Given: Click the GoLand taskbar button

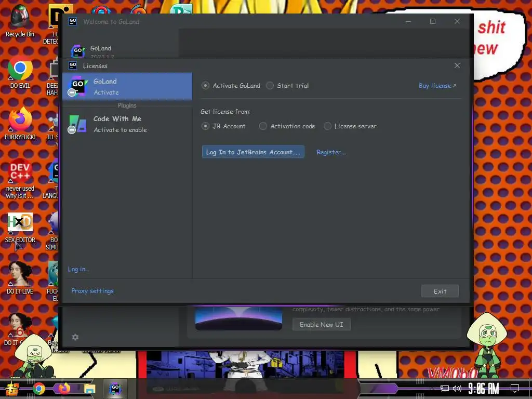Looking at the screenshot, I should point(115,389).
